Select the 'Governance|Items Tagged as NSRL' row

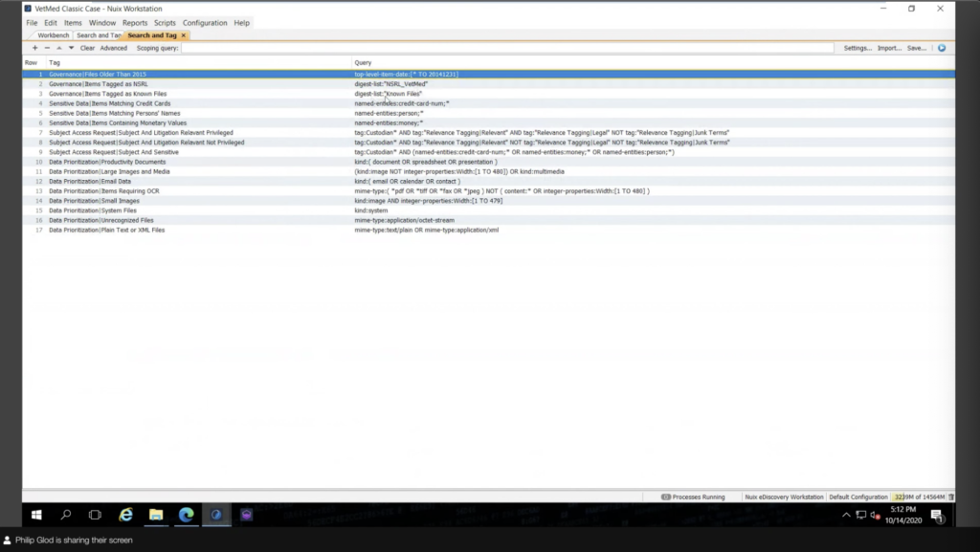tap(489, 83)
